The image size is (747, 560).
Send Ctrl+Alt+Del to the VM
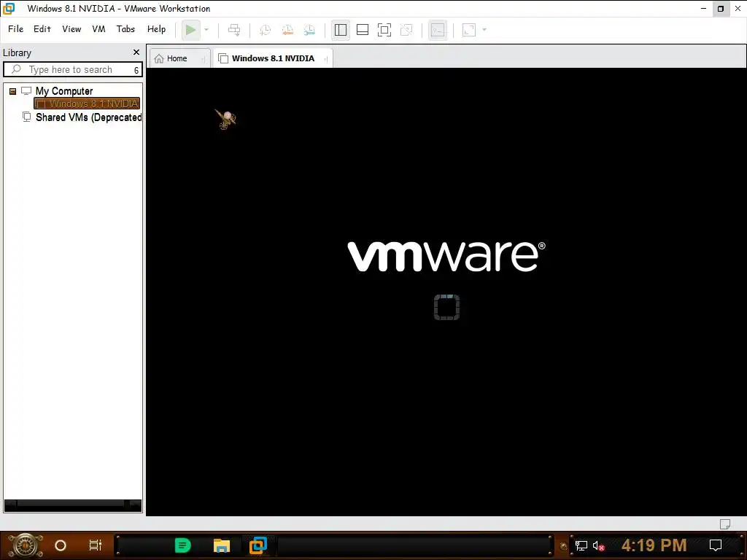pyautogui.click(x=234, y=30)
